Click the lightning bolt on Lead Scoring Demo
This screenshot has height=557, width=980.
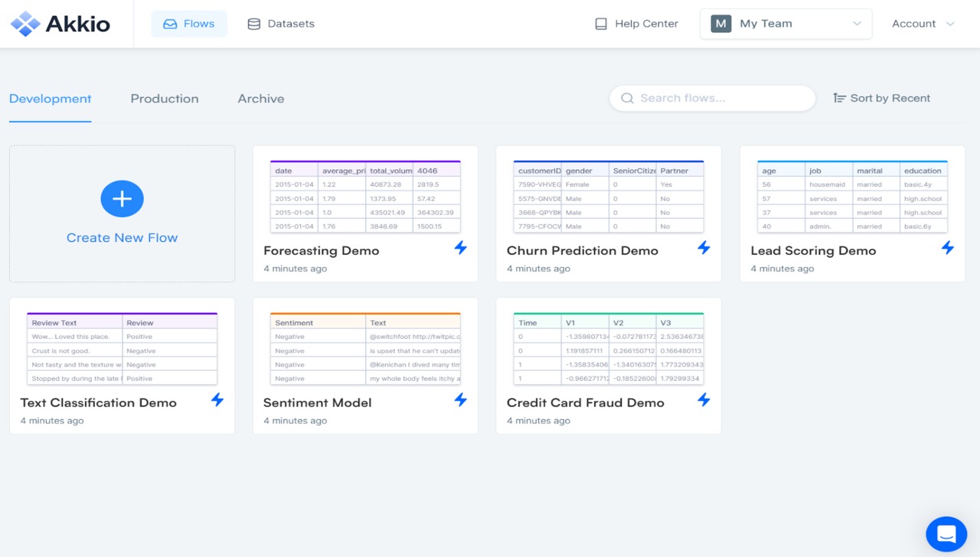948,248
